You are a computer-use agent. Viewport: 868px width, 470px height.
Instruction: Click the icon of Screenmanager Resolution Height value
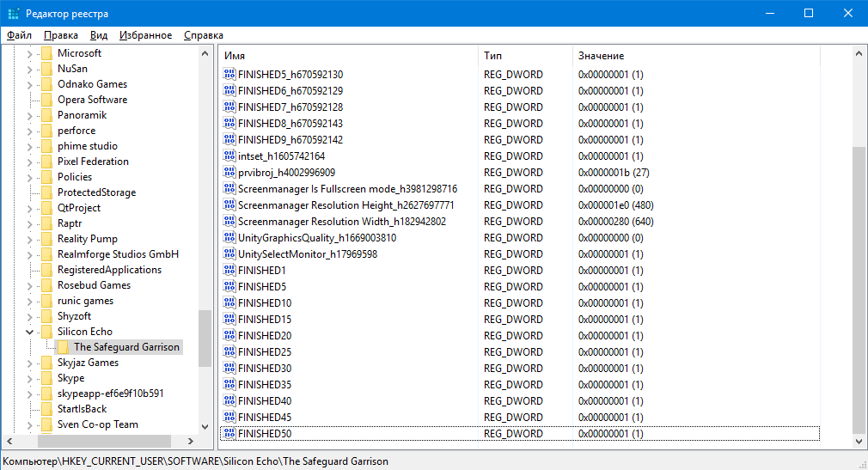[x=229, y=204]
